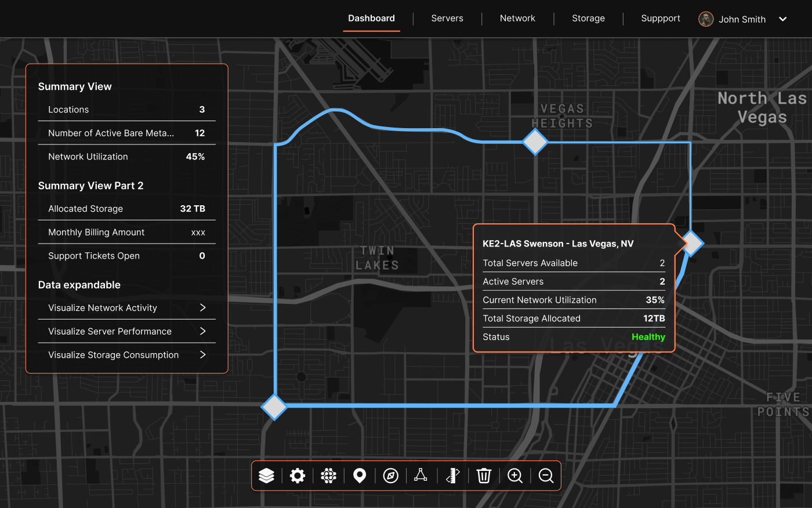
Task: Open the map layers tool
Action: 266,476
